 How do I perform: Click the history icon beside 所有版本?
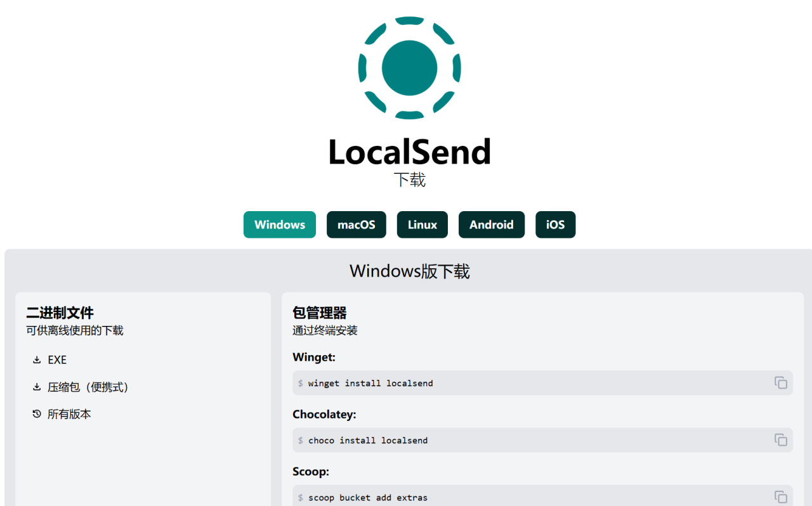pyautogui.click(x=37, y=414)
